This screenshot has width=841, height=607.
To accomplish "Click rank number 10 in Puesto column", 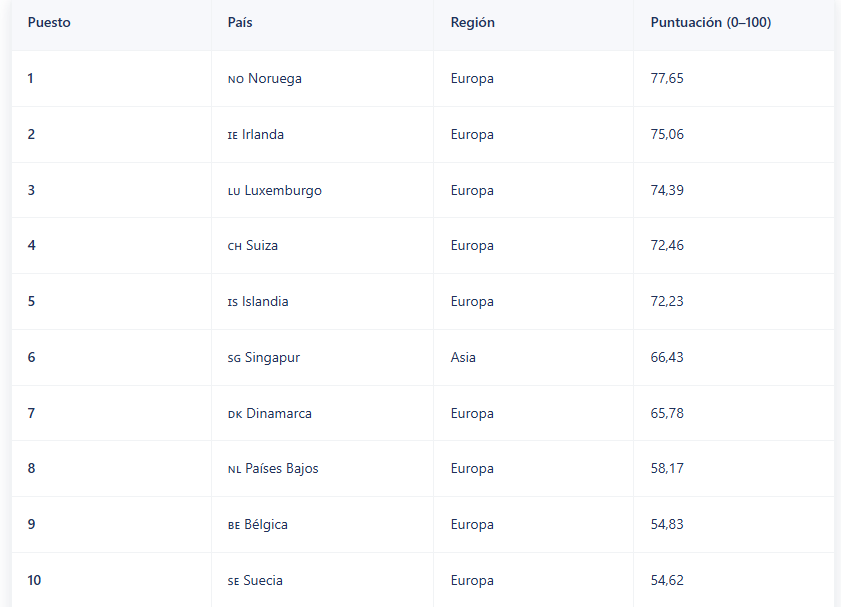I will [35, 581].
